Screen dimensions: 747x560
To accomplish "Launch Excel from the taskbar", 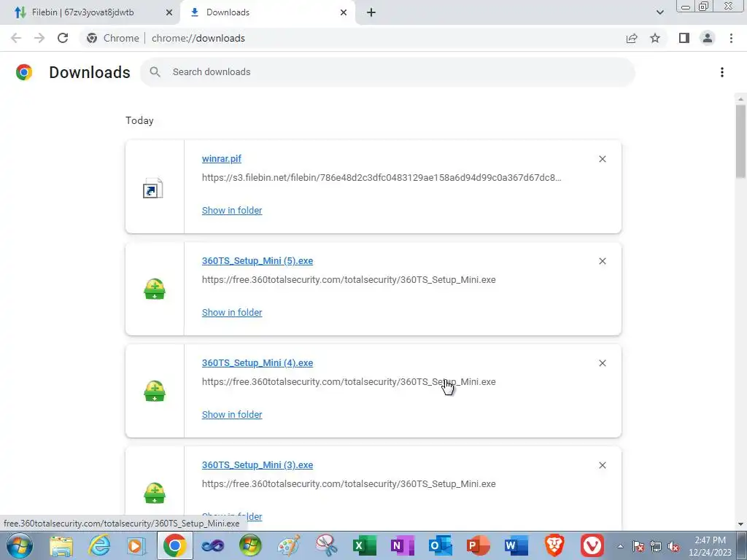I will tap(365, 545).
